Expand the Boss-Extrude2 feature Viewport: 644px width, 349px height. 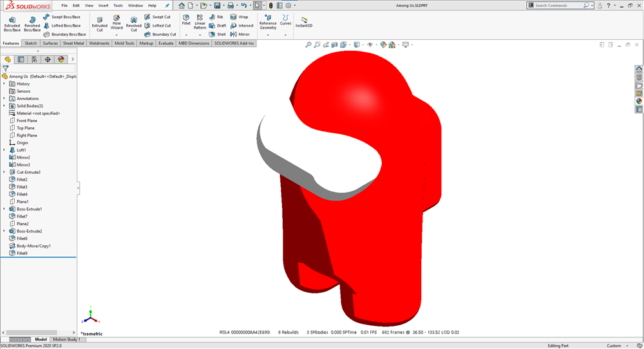click(x=4, y=231)
